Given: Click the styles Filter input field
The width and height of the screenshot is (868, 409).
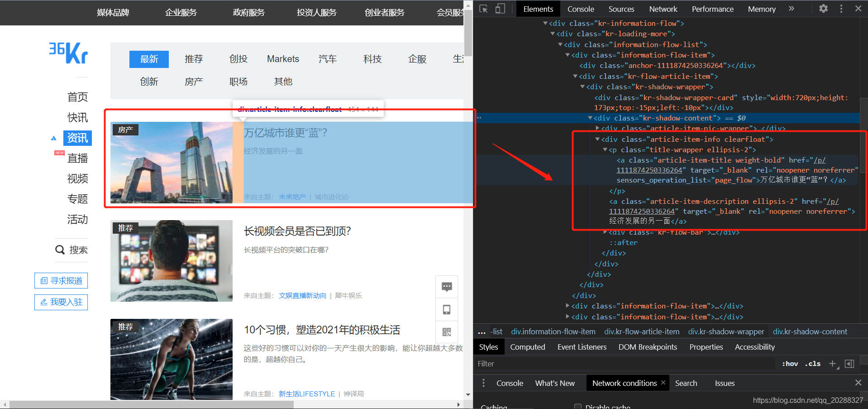Looking at the screenshot, I should coord(625,364).
